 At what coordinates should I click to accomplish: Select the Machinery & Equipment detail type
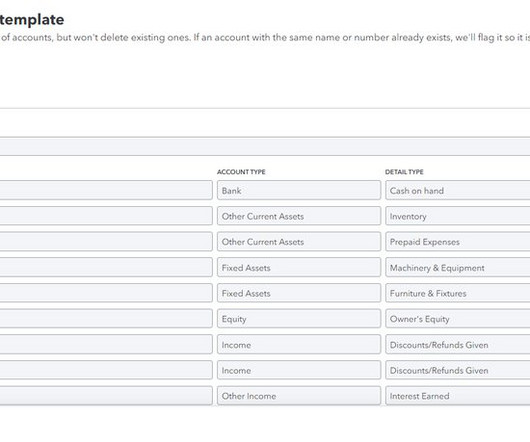[x=458, y=267]
